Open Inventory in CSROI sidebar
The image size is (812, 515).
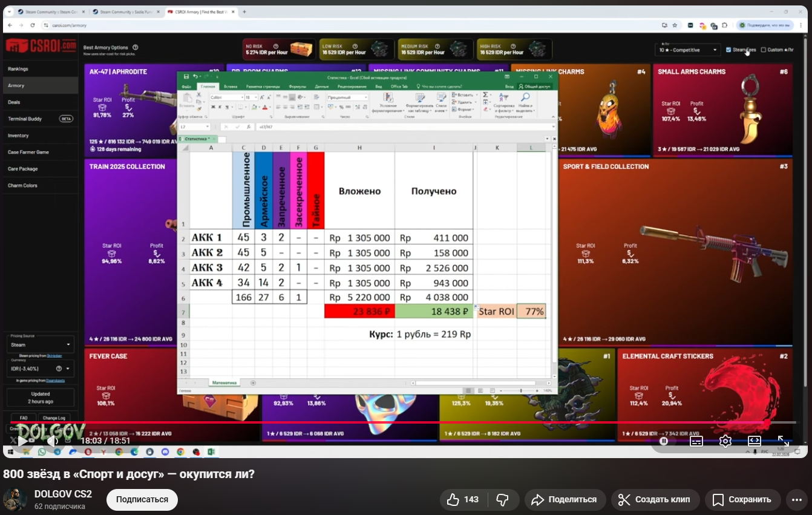tap(40, 136)
